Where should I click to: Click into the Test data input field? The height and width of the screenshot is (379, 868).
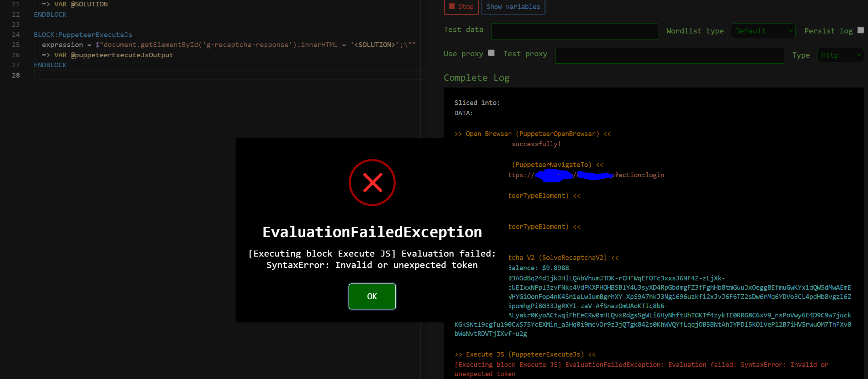tap(575, 31)
